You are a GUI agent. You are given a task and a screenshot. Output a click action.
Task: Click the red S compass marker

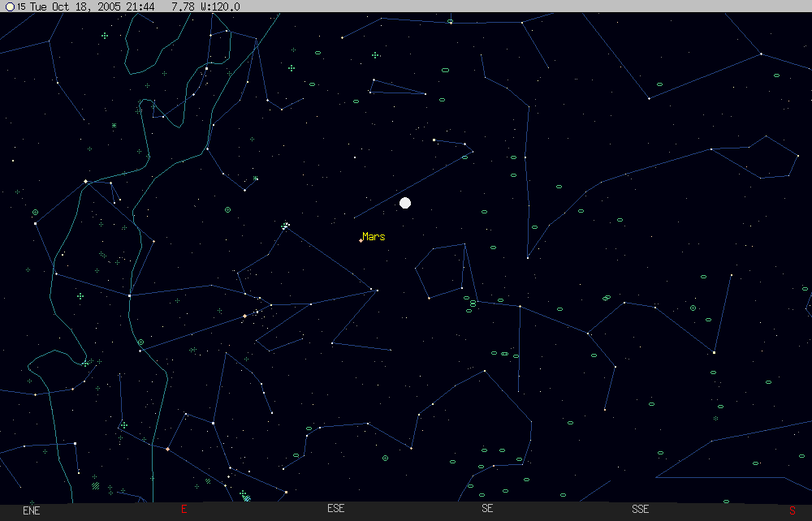pyautogui.click(x=792, y=510)
